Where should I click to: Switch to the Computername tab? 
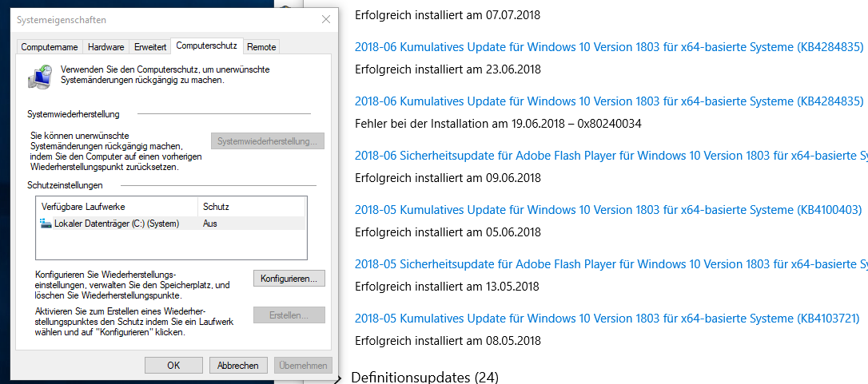tap(50, 47)
